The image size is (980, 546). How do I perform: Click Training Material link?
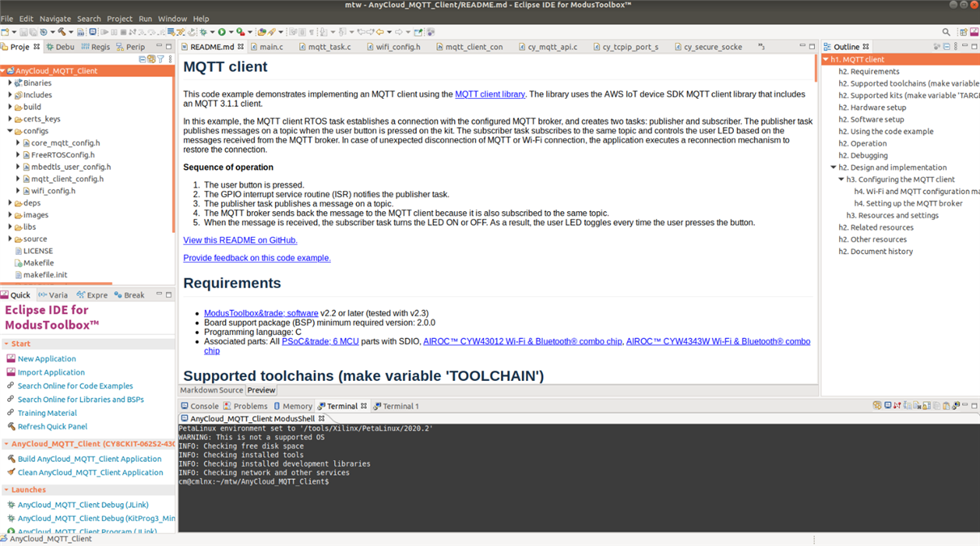[47, 413]
